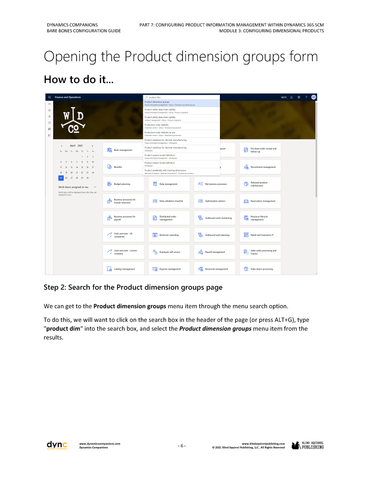Select Product dimension groups in the search results
This screenshot has width=371, height=480.
click(181, 103)
